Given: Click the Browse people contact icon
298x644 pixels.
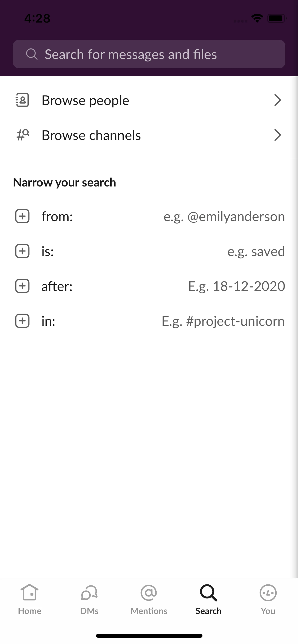Looking at the screenshot, I should point(22,100).
